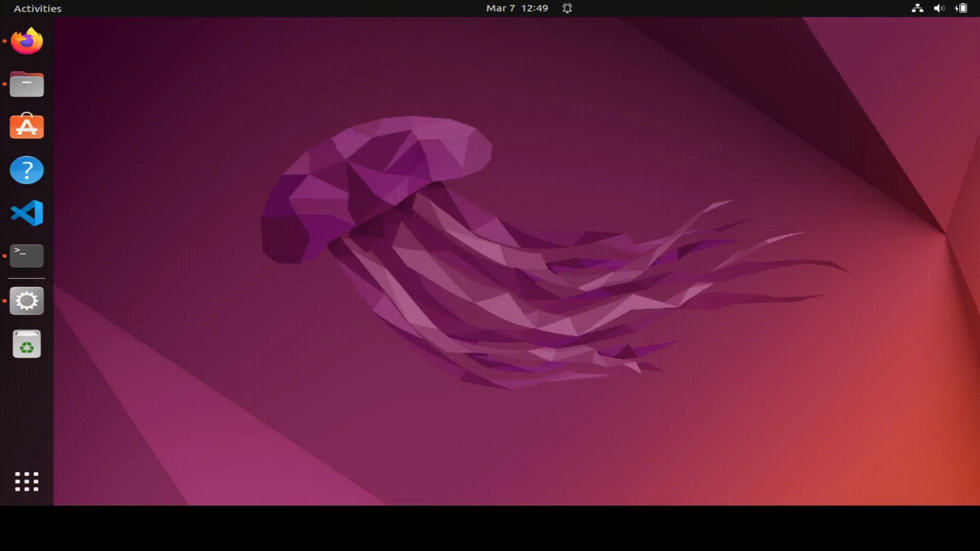Click the 12:49 clock time

534,8
